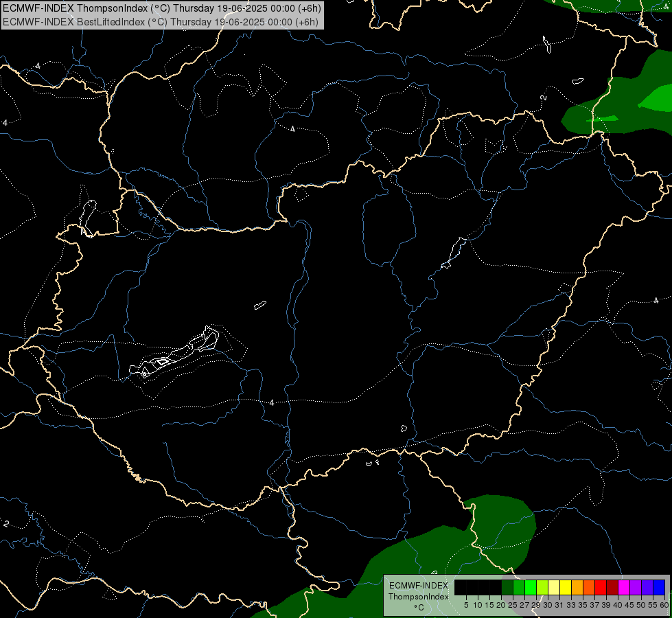This screenshot has height=618, width=672.
Task: Click the legend tick label 25
Action: [513, 605]
